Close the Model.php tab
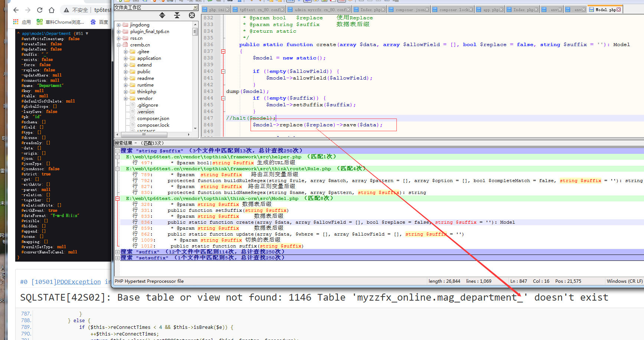Image resolution: width=644 pixels, height=340 pixels. [619, 10]
